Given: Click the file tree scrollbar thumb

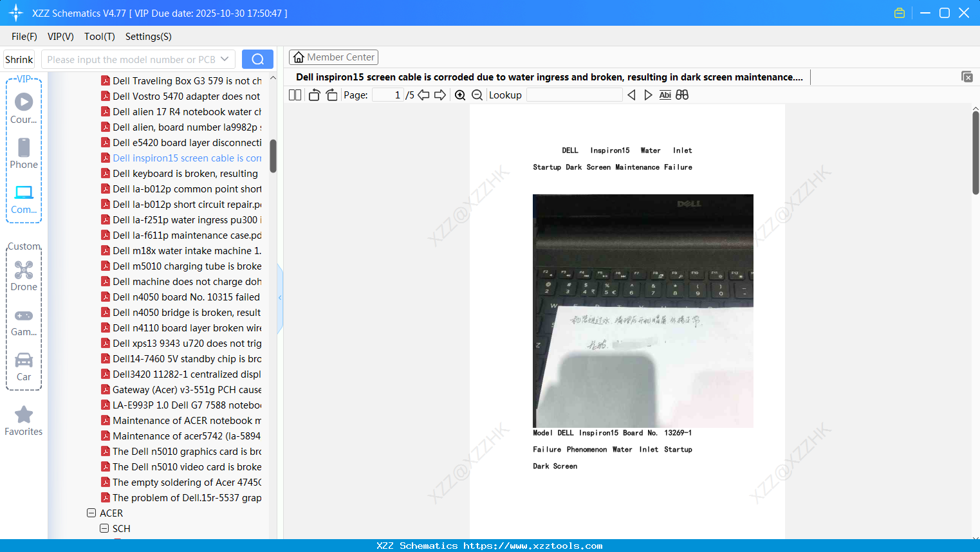Looking at the screenshot, I should [273, 156].
